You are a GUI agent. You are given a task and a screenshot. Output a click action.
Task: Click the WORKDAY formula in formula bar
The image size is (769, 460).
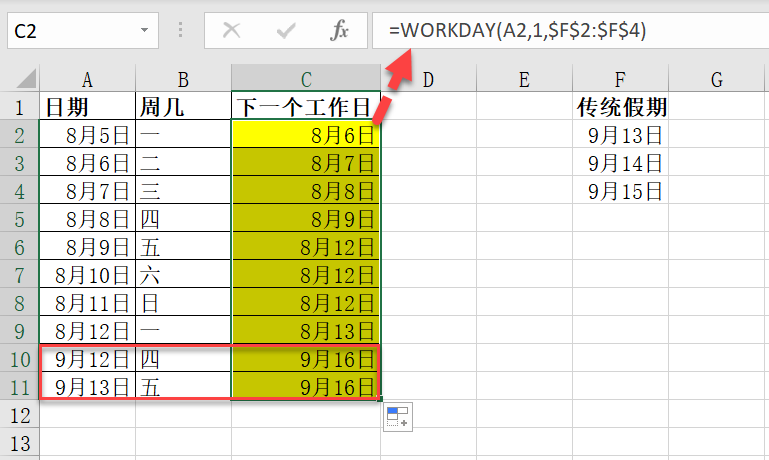click(518, 31)
